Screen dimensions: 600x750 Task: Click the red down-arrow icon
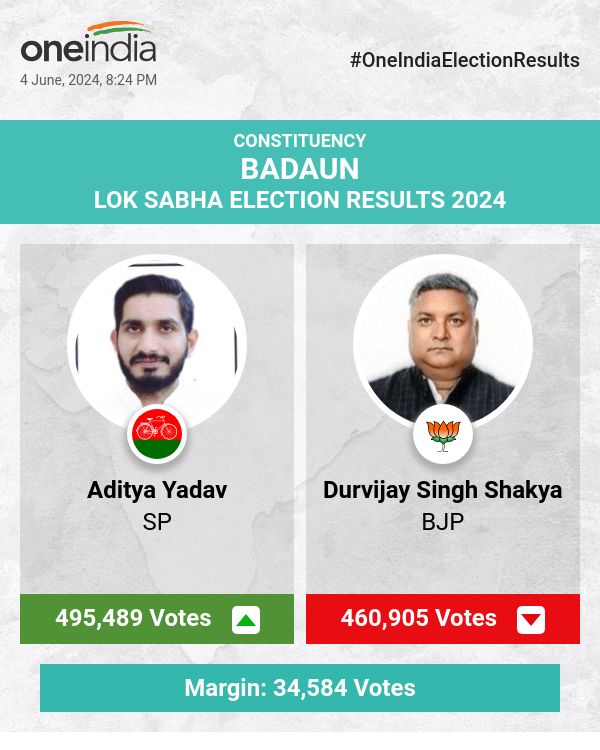(531, 620)
